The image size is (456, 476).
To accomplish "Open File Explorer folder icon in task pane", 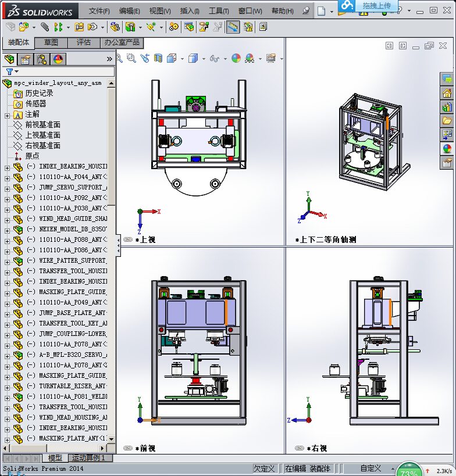I will (447, 121).
